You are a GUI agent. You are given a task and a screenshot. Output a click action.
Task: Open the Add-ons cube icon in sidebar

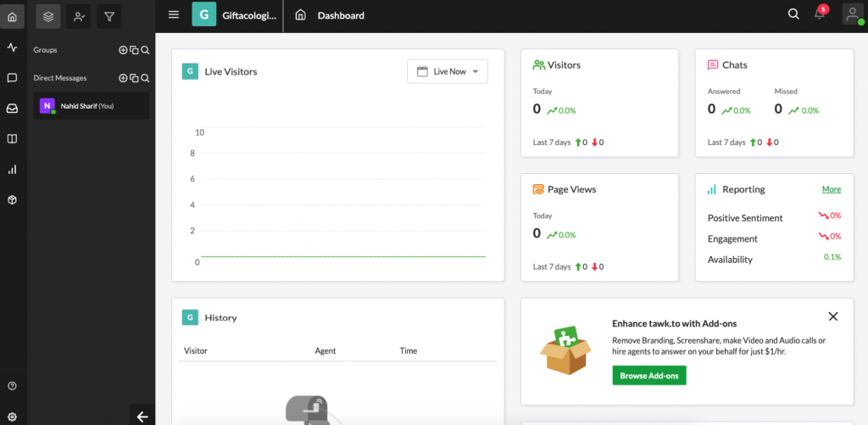click(12, 200)
